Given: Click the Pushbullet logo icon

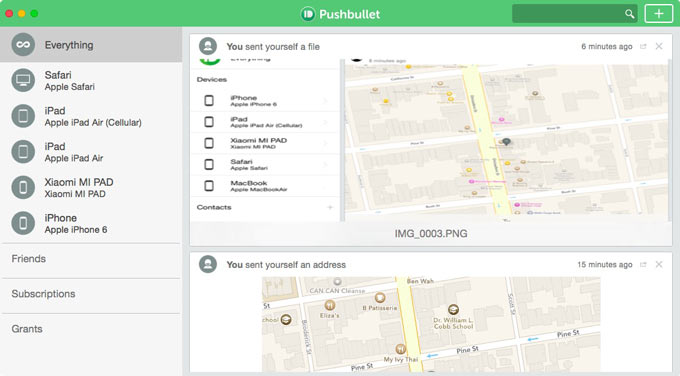Looking at the screenshot, I should [x=307, y=14].
